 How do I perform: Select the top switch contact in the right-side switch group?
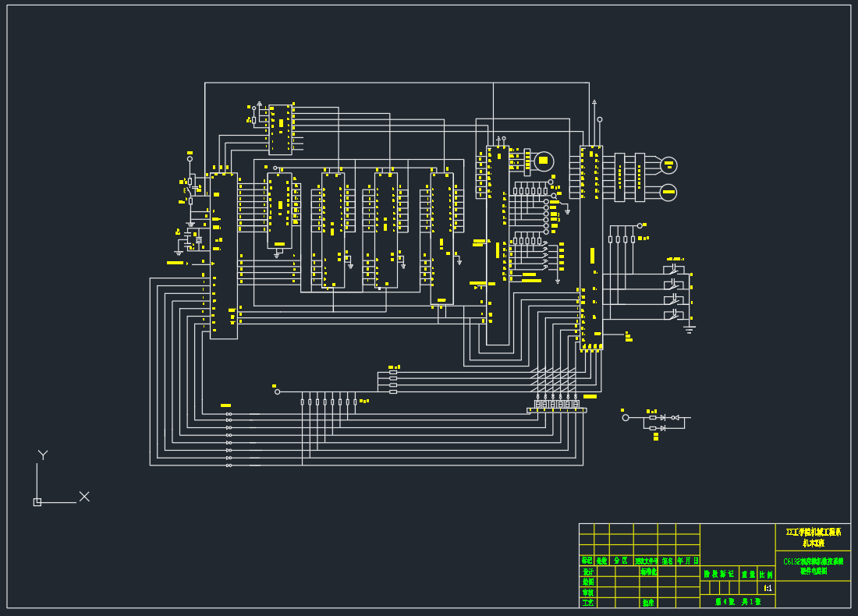pyautogui.click(x=674, y=270)
